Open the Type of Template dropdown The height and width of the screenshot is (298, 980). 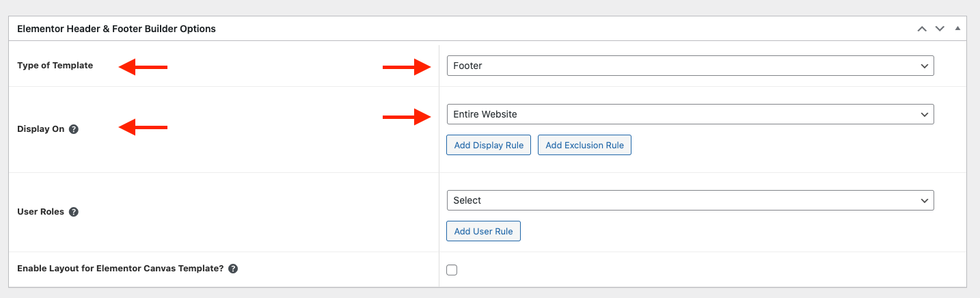click(690, 66)
